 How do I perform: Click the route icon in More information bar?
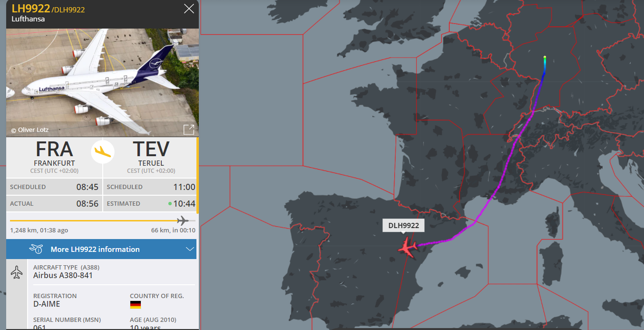[x=36, y=249]
